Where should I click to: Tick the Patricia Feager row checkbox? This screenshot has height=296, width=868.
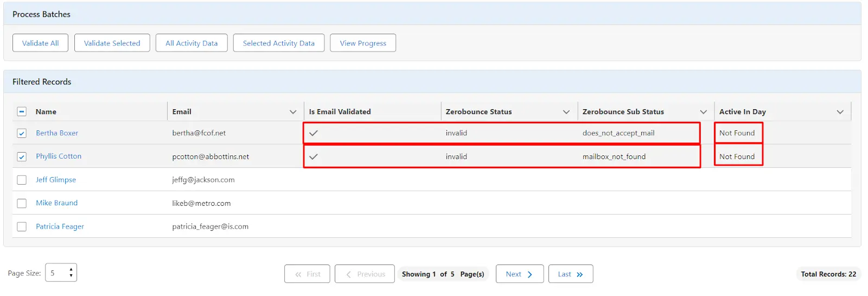(x=22, y=226)
